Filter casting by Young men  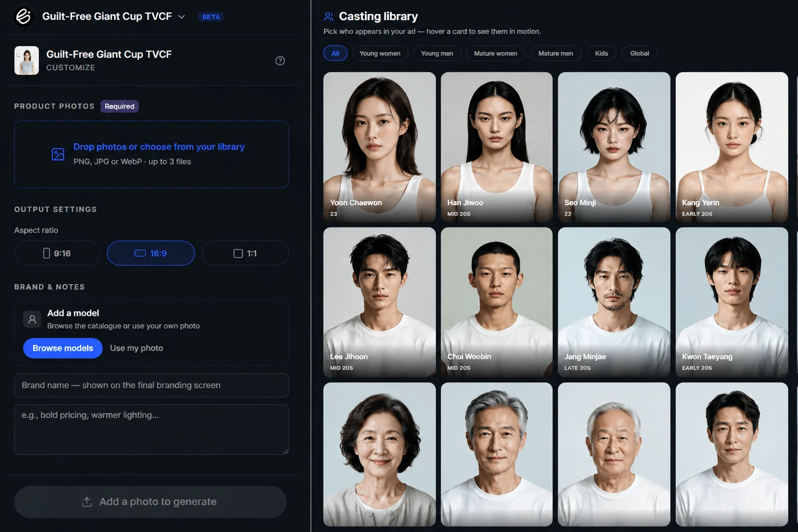(437, 54)
